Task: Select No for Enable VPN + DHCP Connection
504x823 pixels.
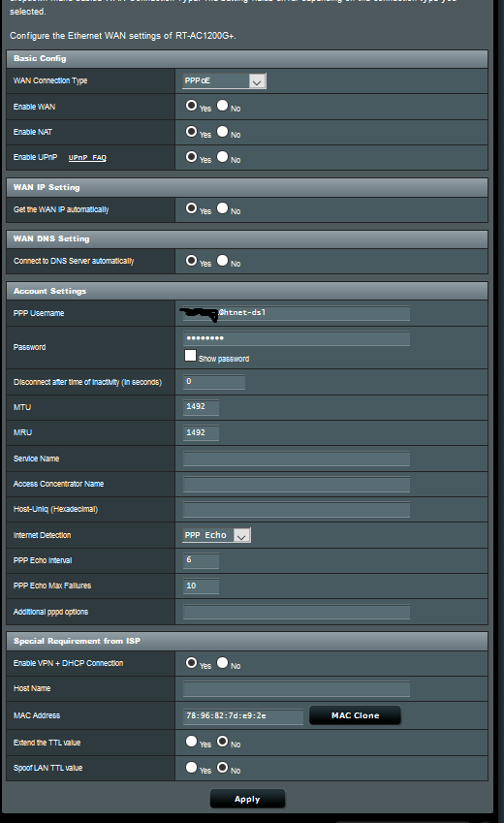Action: click(x=223, y=662)
